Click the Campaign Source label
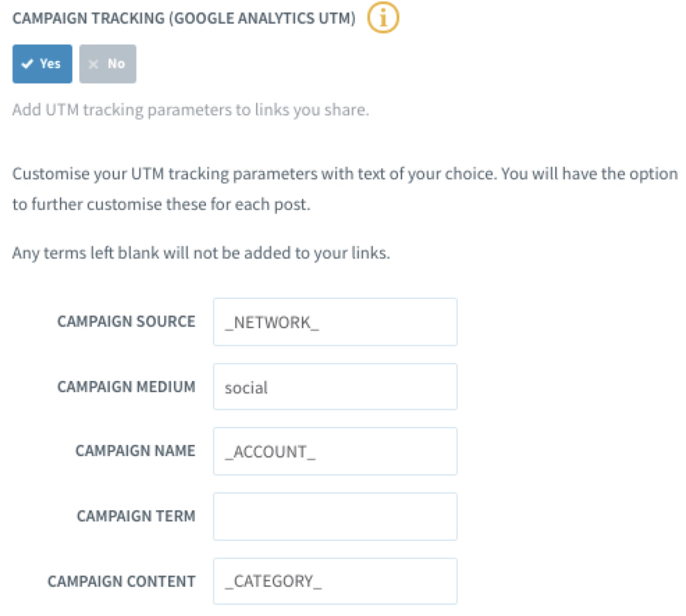The width and height of the screenshot is (686, 616). pyautogui.click(x=126, y=322)
